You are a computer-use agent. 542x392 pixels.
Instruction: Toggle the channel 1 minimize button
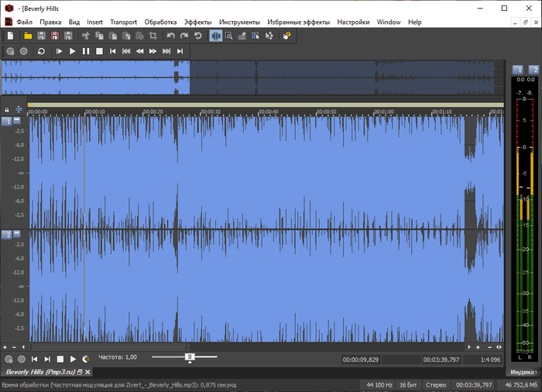click(x=17, y=121)
